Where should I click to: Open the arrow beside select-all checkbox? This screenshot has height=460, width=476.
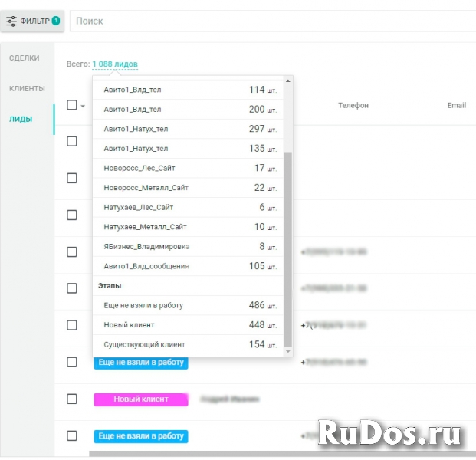click(83, 106)
